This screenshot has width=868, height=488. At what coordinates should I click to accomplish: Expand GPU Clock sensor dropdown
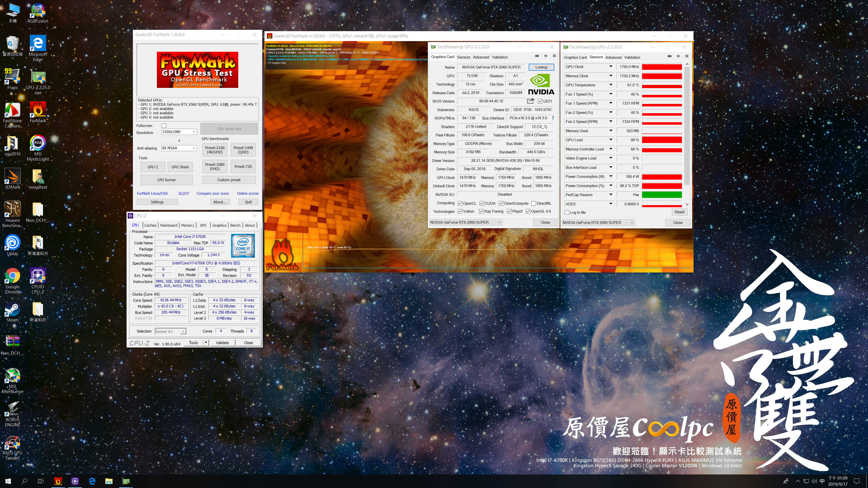611,67
